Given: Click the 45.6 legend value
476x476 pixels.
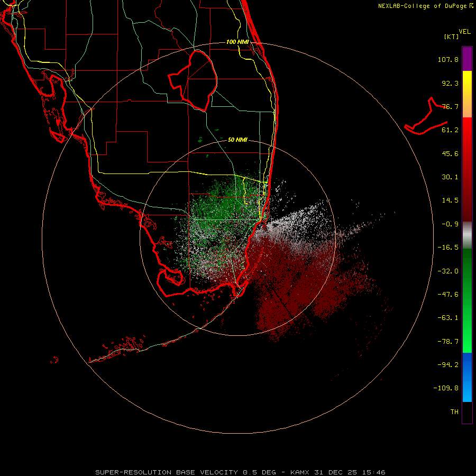Looking at the screenshot, I should 450,153.
